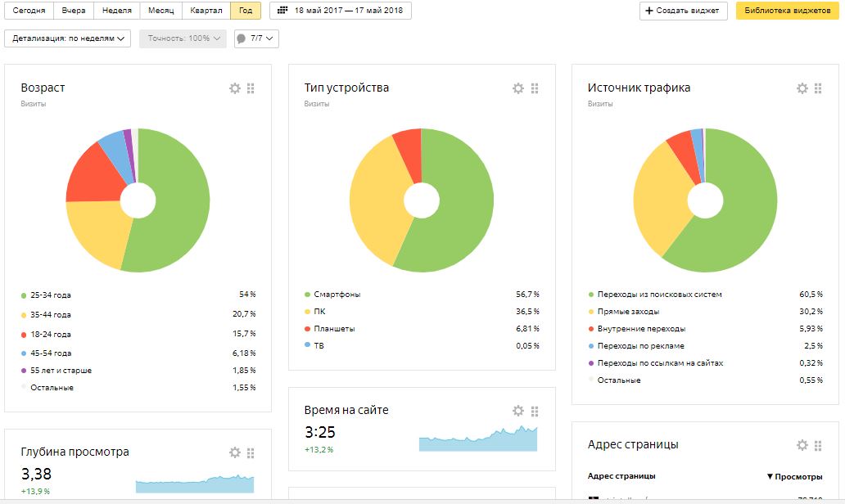Click red 18-24 года legend dot
Screen dimensions: 845x504
(x=24, y=335)
